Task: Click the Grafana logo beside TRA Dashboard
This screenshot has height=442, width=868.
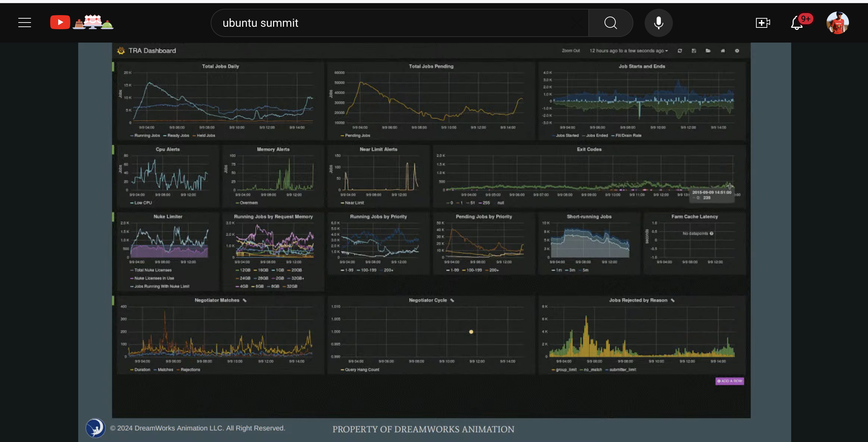Action: 121,51
